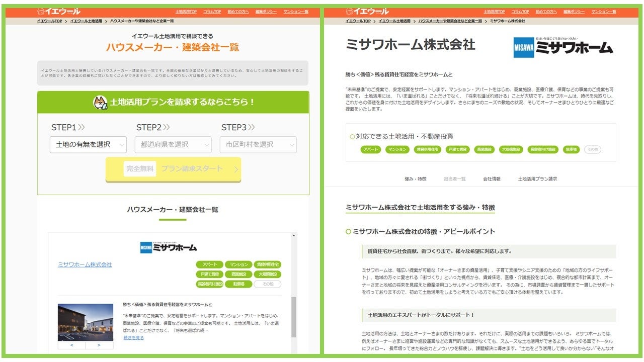Click the アパート tag in the left card

click(x=209, y=264)
